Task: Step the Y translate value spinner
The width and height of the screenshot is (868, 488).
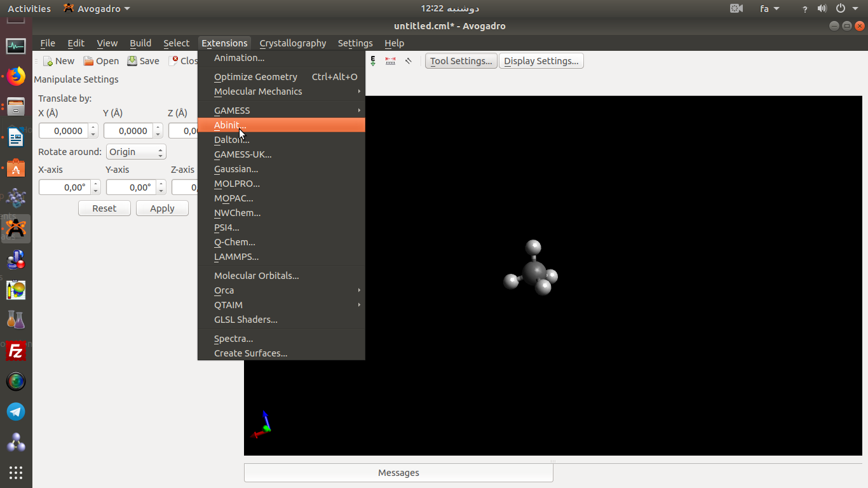Action: 158,131
